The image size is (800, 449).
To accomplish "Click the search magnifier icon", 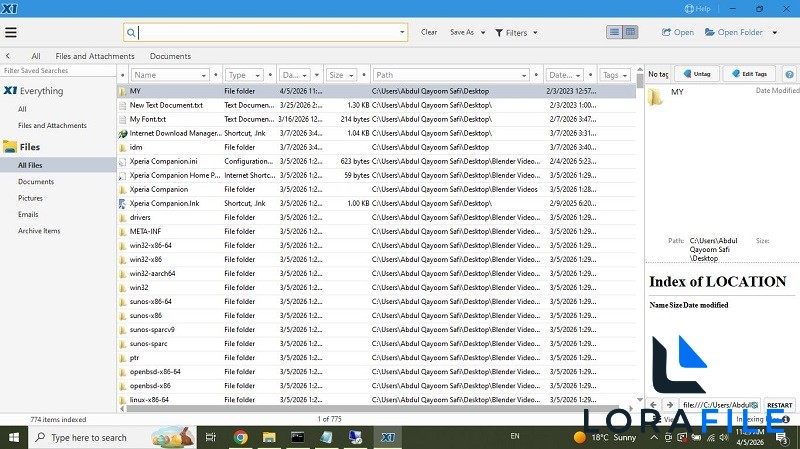I will pyautogui.click(x=131, y=33).
